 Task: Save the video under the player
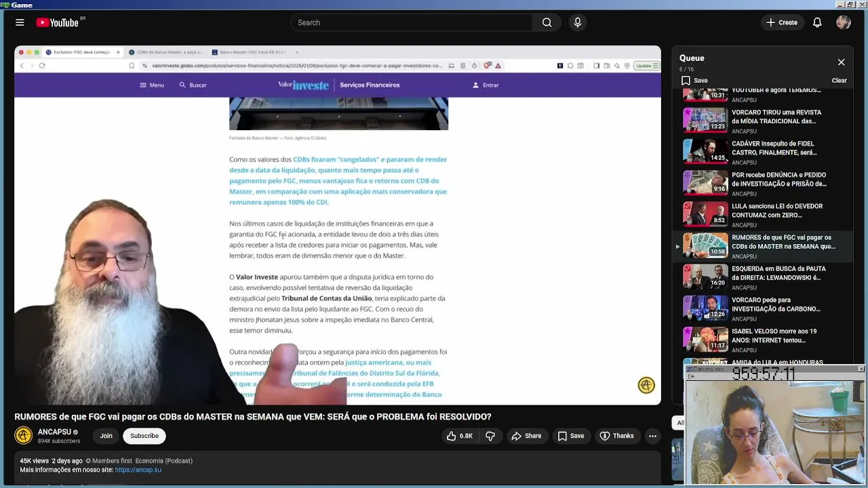coord(570,436)
